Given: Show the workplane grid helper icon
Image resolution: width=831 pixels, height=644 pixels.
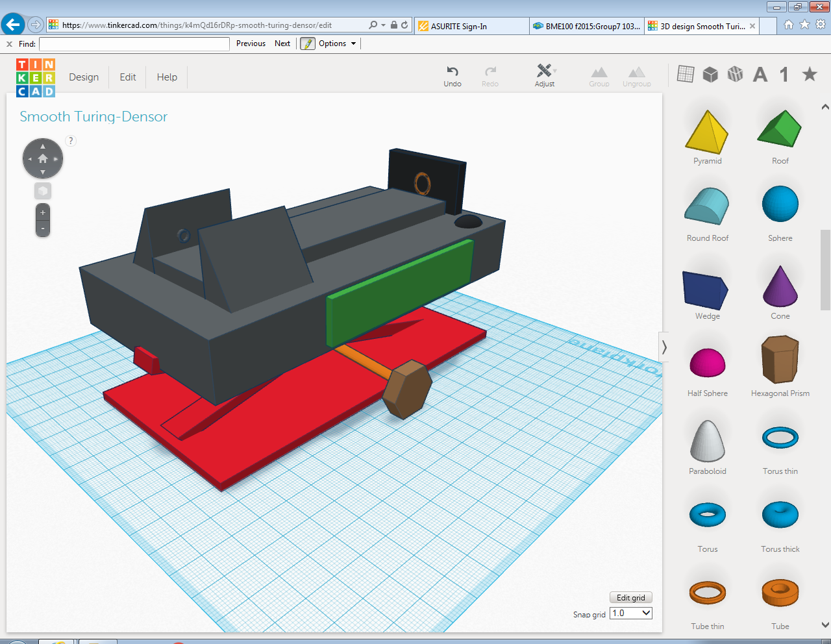Looking at the screenshot, I should point(686,74).
